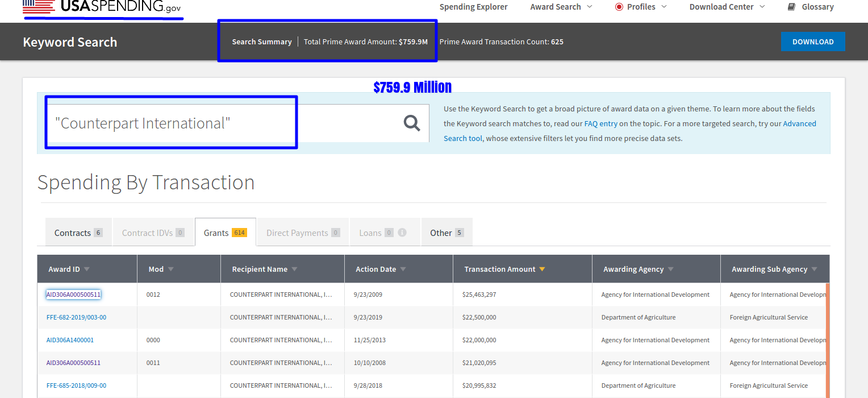Open award FFE-682-2019/003-00
This screenshot has height=398, width=868.
tap(76, 317)
